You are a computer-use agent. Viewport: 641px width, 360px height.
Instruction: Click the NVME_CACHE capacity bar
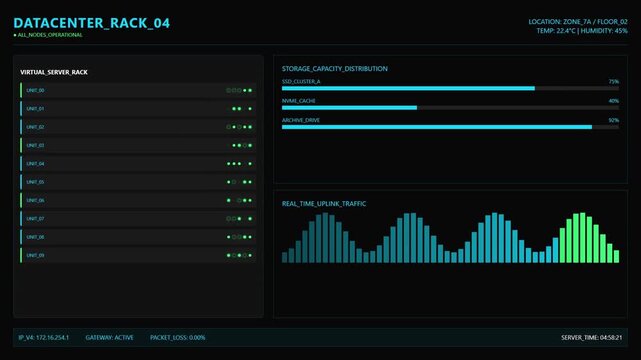[x=450, y=108]
